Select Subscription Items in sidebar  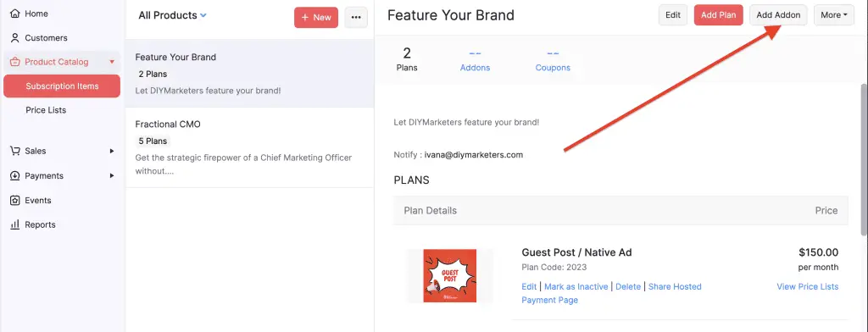tap(62, 86)
